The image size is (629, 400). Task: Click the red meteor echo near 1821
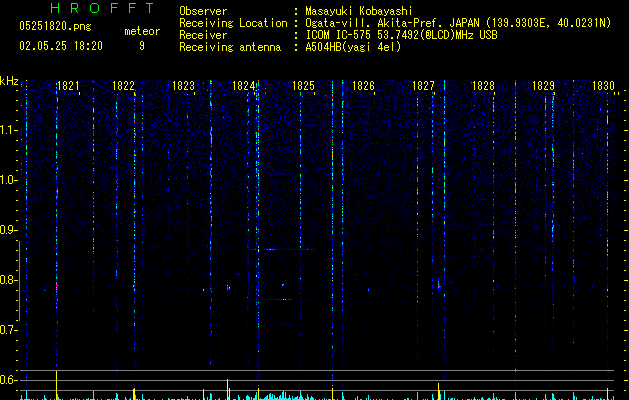coord(57,288)
